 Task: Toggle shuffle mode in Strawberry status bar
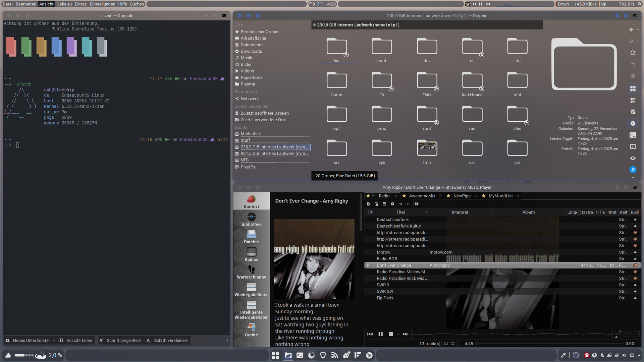pos(453,344)
